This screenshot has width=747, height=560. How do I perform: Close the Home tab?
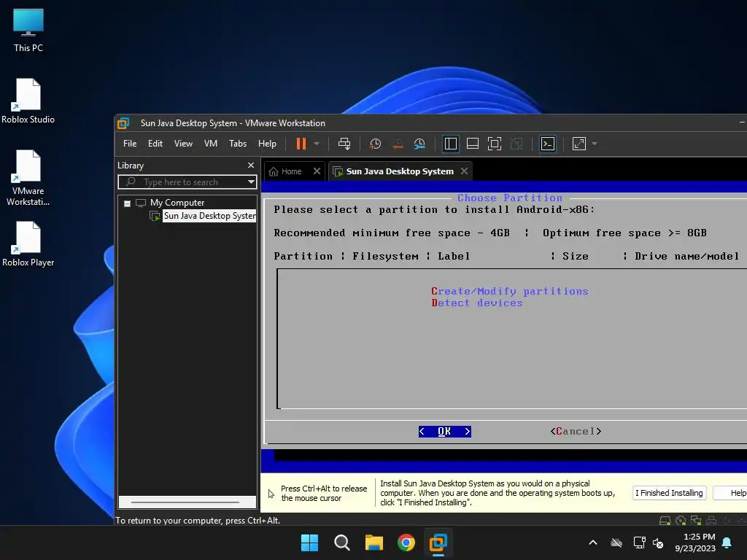pos(317,171)
